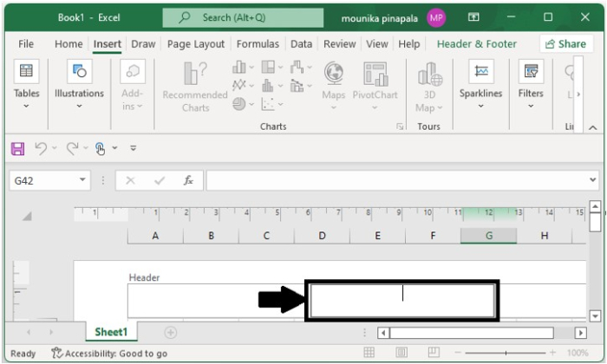Select column G header
This screenshot has height=364, width=607.
[488, 236]
